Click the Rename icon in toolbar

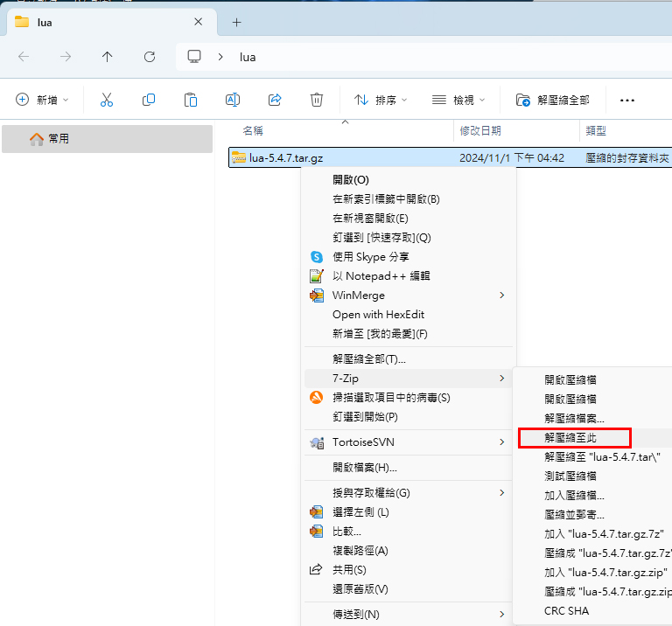(232, 100)
